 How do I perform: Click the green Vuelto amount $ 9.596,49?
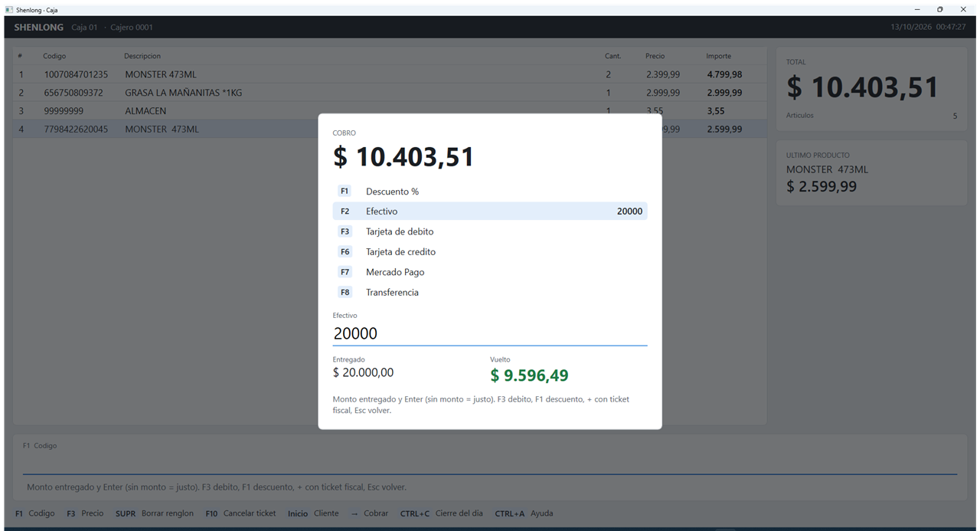point(529,375)
